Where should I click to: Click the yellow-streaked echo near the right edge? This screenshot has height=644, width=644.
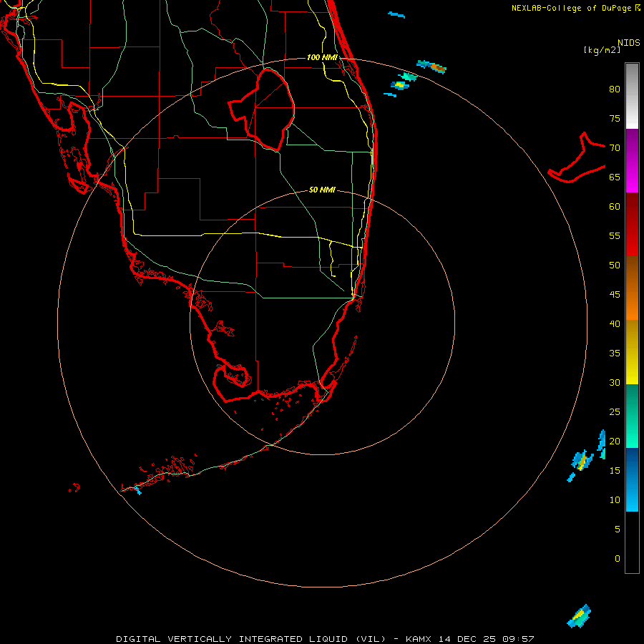[582, 461]
